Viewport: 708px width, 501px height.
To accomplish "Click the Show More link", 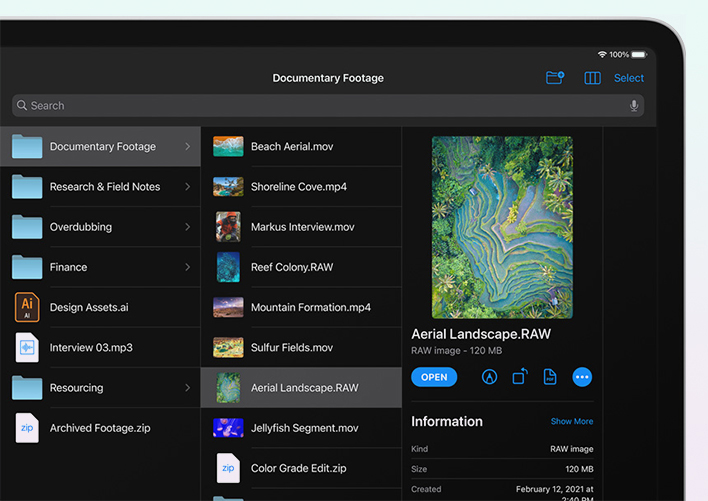I will coord(571,421).
